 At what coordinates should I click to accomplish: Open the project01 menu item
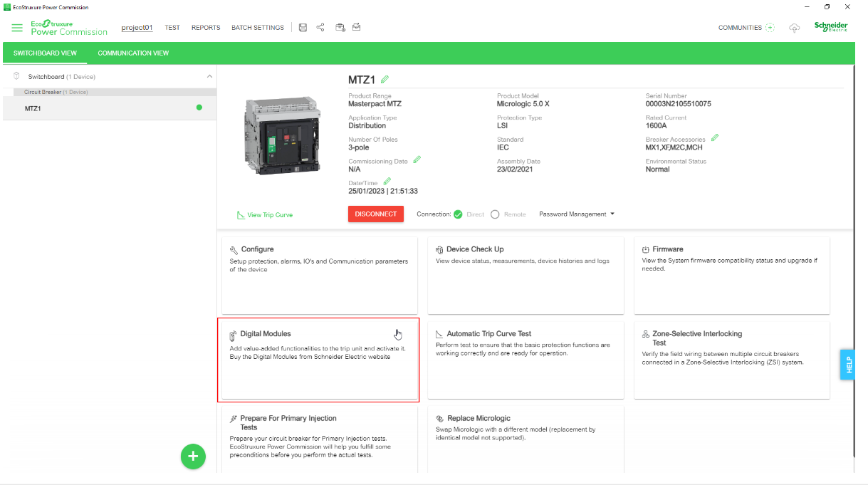point(137,28)
